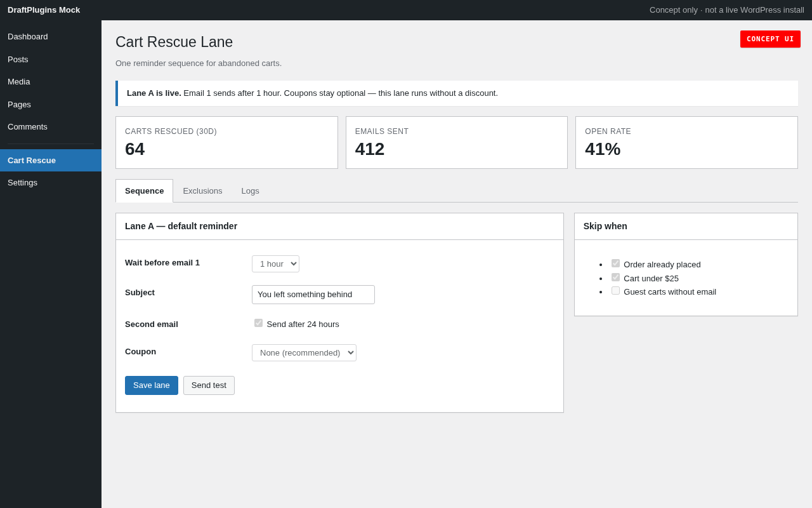Click the Wait before email 1 label

click(x=162, y=263)
